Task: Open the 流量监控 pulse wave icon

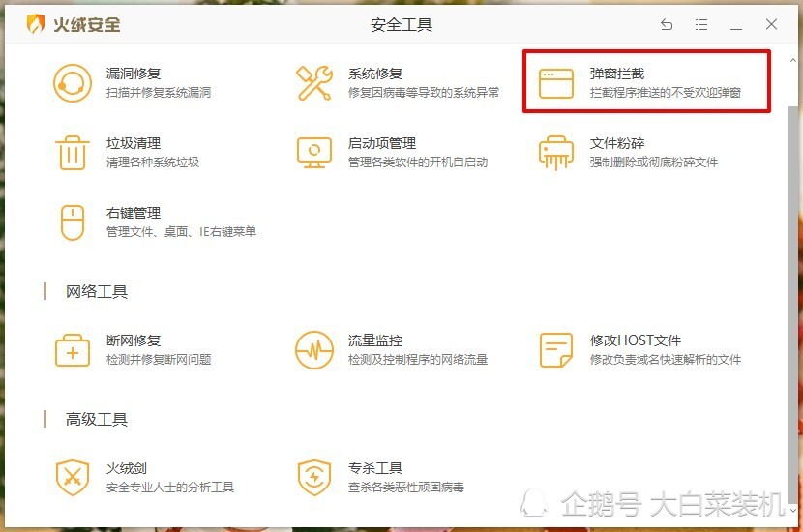Action: pyautogui.click(x=313, y=350)
